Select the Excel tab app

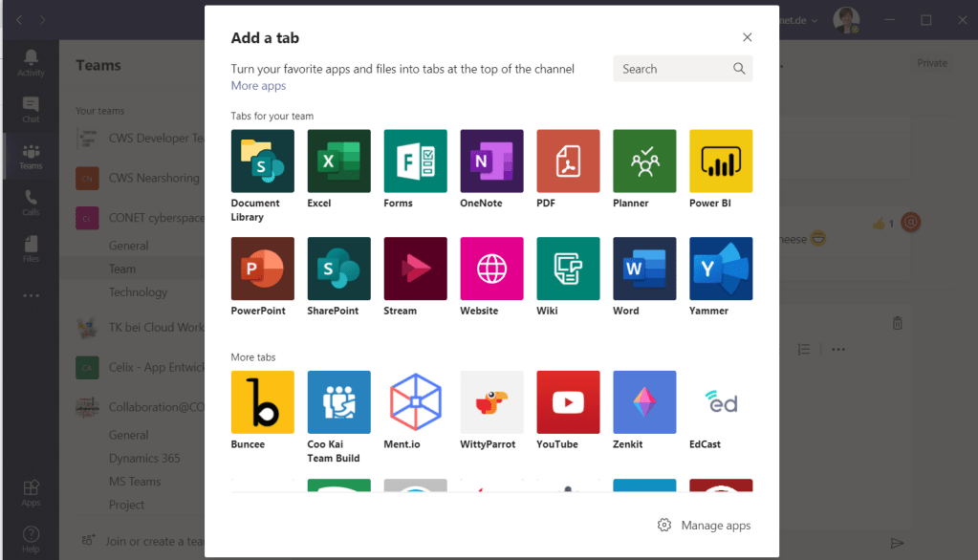pyautogui.click(x=338, y=162)
